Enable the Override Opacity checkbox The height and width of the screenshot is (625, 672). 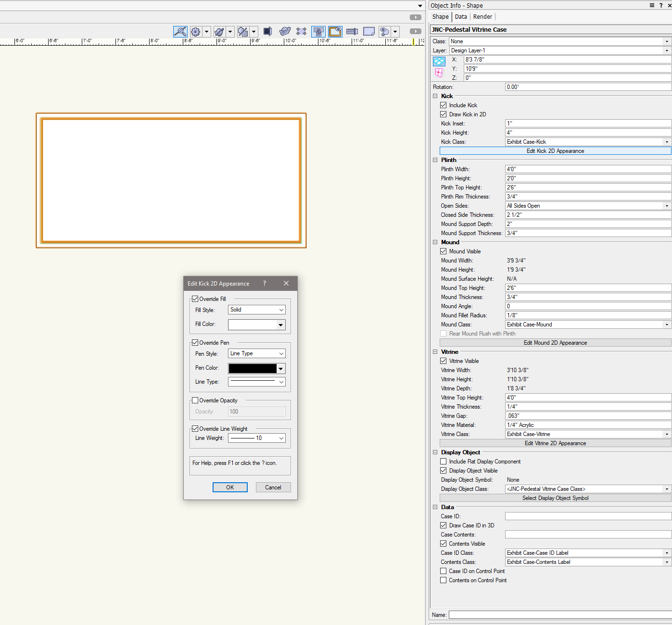195,400
